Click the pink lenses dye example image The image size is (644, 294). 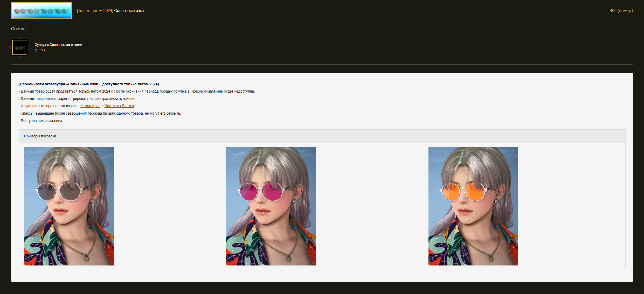pyautogui.click(x=271, y=206)
